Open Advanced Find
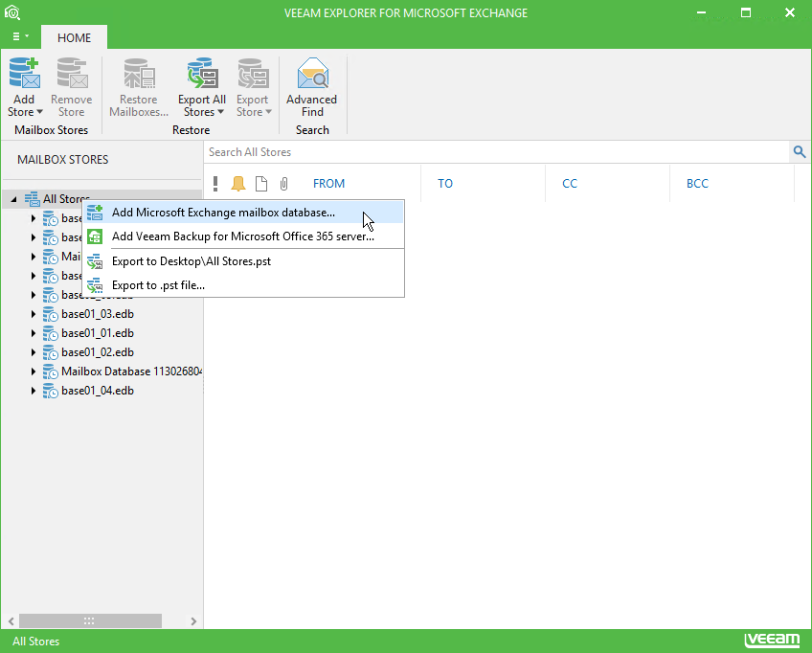 pyautogui.click(x=312, y=88)
